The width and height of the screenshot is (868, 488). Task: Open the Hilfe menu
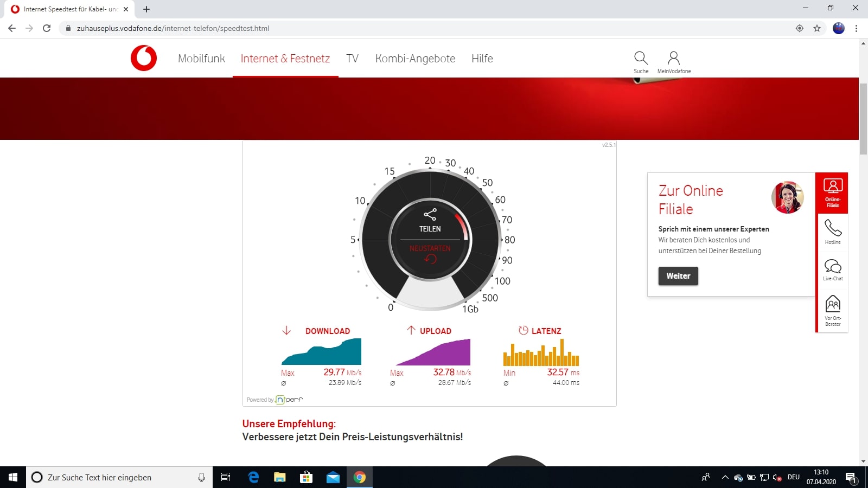point(482,59)
